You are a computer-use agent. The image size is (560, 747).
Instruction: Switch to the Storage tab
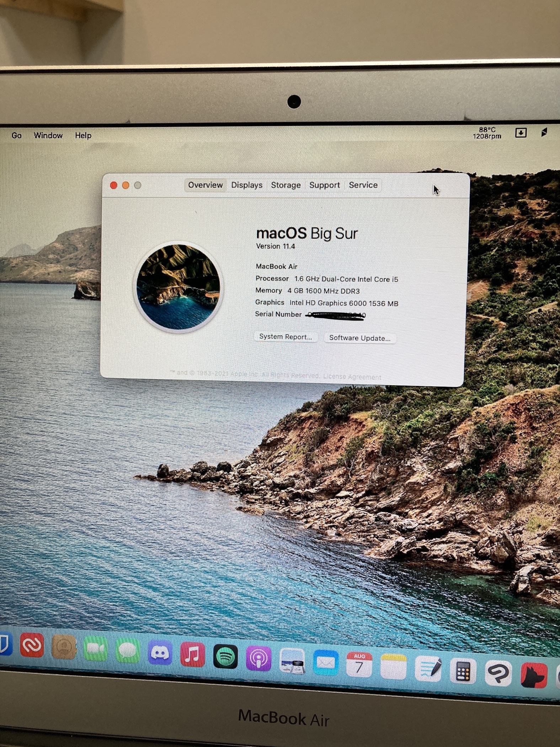[286, 185]
